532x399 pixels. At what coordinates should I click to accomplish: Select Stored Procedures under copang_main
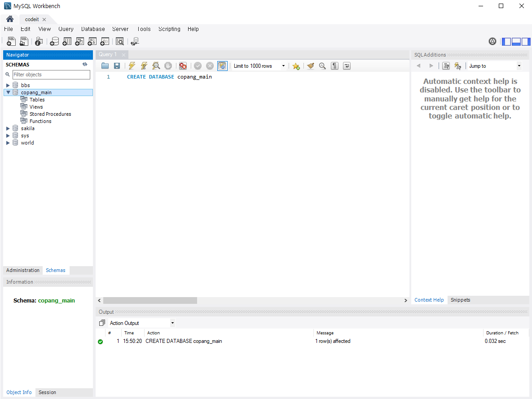(x=50, y=114)
